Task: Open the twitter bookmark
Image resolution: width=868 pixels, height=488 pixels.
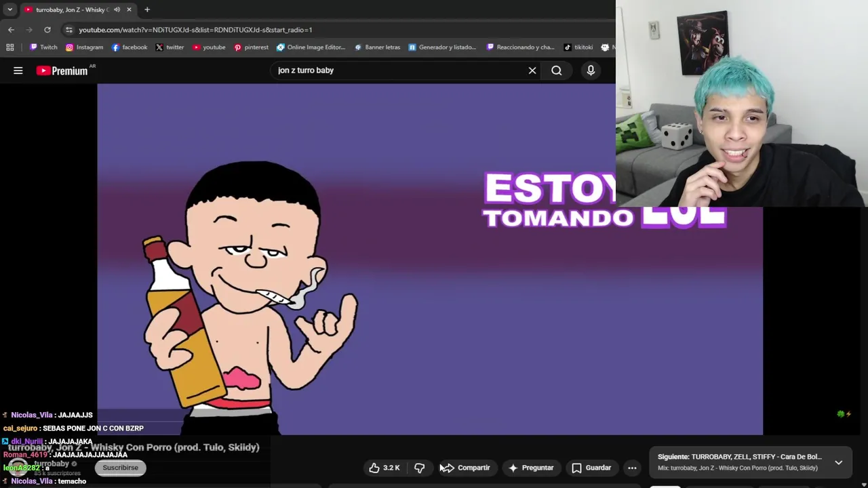Action: pyautogui.click(x=170, y=47)
